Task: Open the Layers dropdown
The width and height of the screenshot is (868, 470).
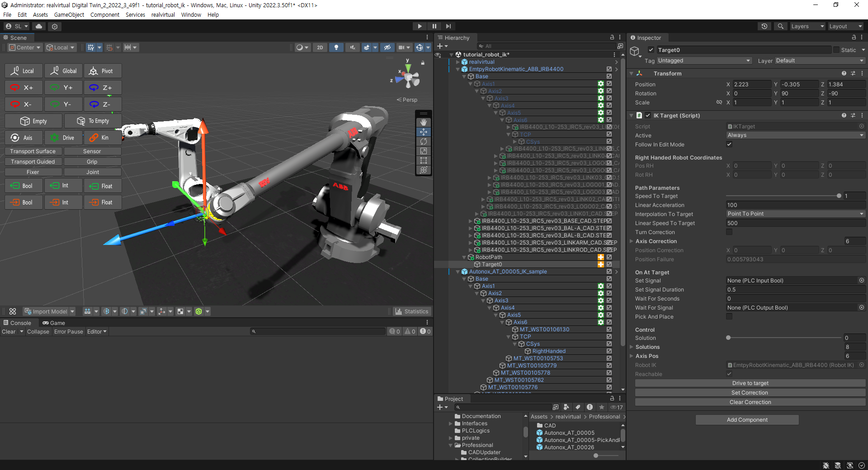Action: [807, 26]
